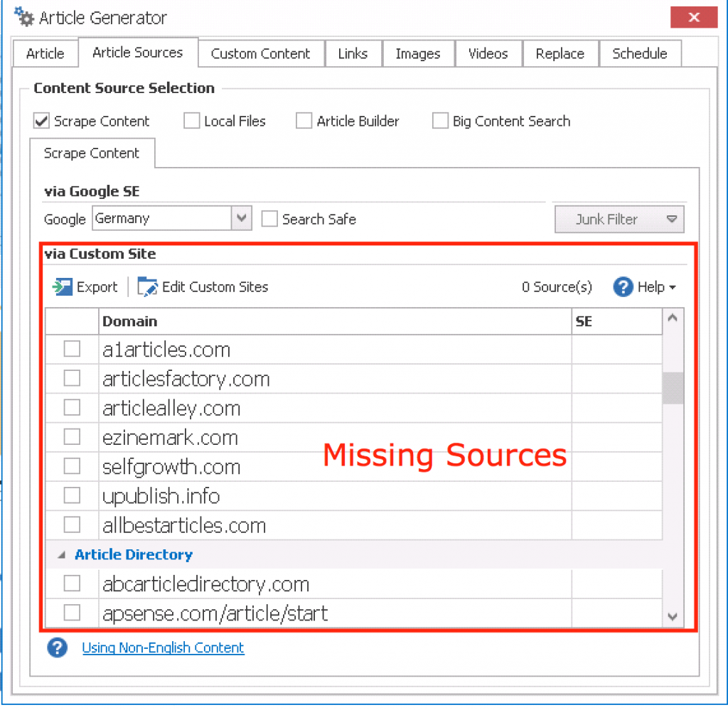The width and height of the screenshot is (728, 710).
Task: Click the question icon beside Non-English Content
Action: click(57, 648)
